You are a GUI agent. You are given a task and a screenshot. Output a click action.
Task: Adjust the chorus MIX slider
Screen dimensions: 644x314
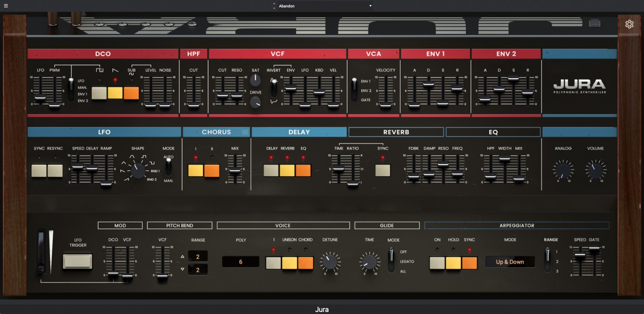[x=235, y=170]
